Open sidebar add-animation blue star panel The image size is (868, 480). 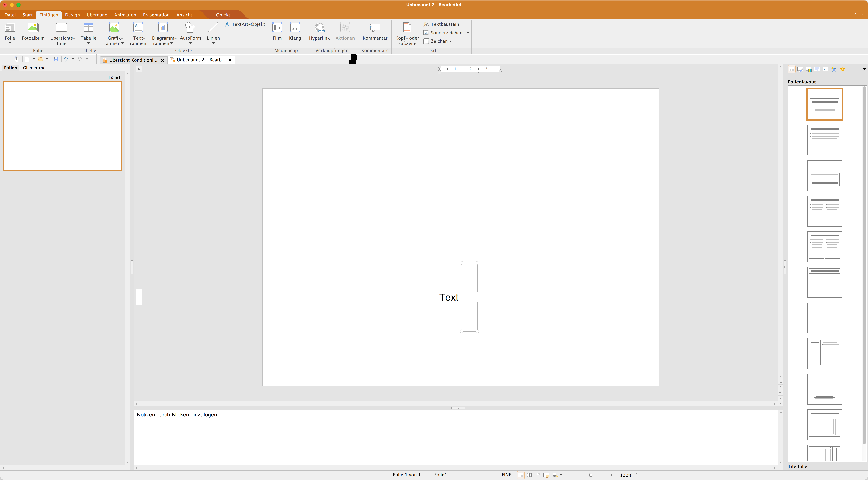(834, 69)
